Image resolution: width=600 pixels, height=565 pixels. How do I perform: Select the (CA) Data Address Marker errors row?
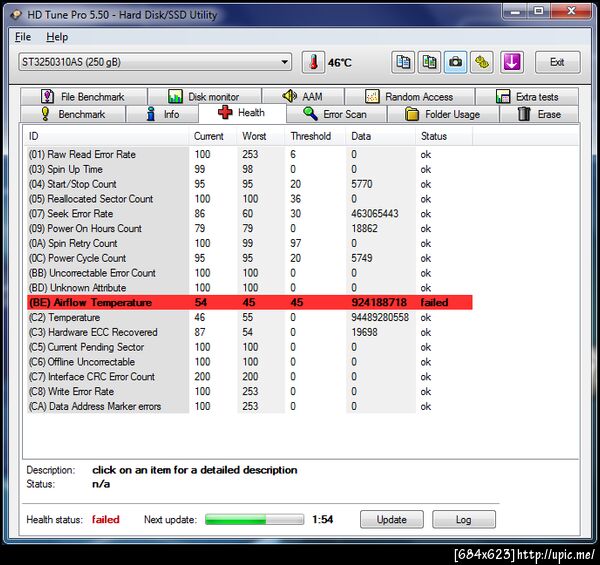[x=249, y=406]
